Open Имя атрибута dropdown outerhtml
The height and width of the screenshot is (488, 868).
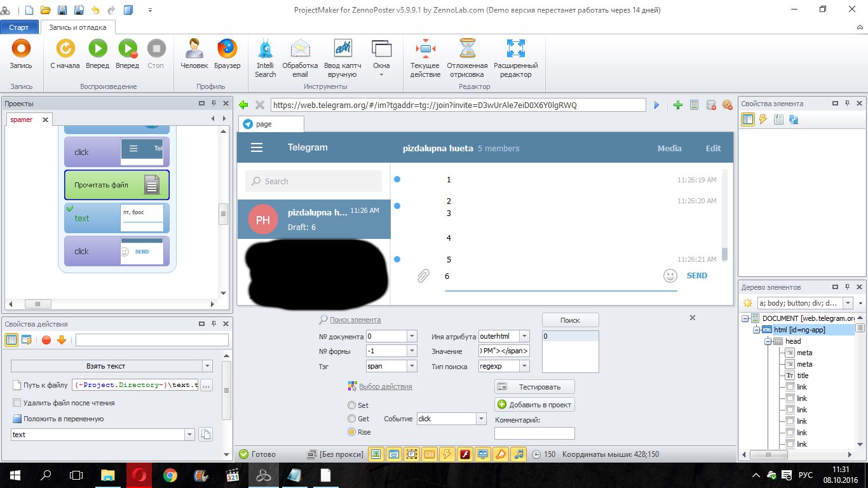click(524, 336)
